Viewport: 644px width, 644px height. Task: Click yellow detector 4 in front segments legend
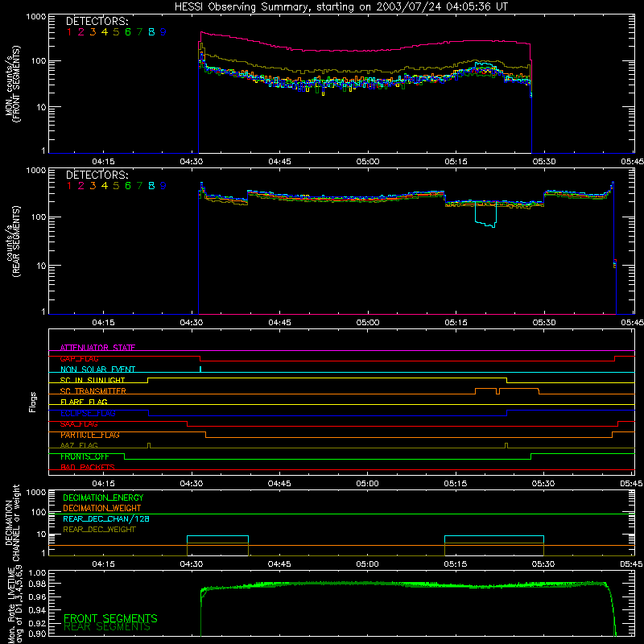pos(105,31)
